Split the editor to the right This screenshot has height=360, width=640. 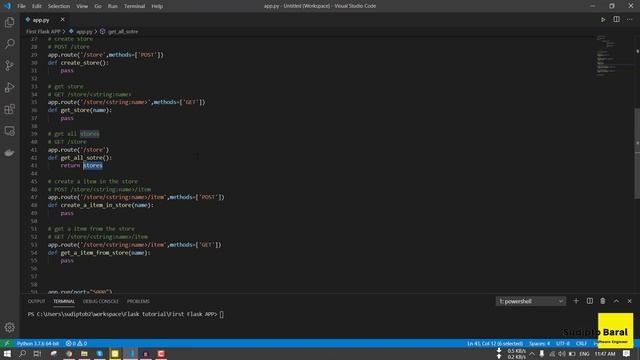click(616, 20)
